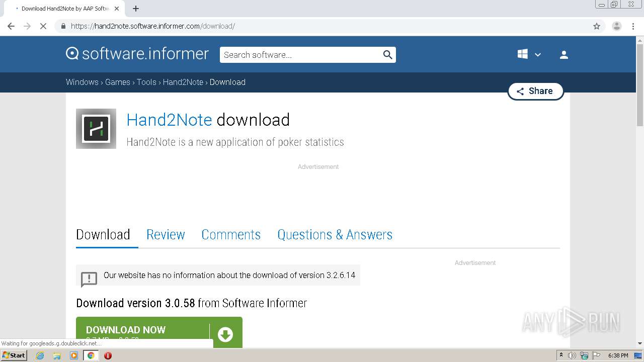The height and width of the screenshot is (362, 644).
Task: Click the Hand2Note app logo
Action: pyautogui.click(x=96, y=129)
